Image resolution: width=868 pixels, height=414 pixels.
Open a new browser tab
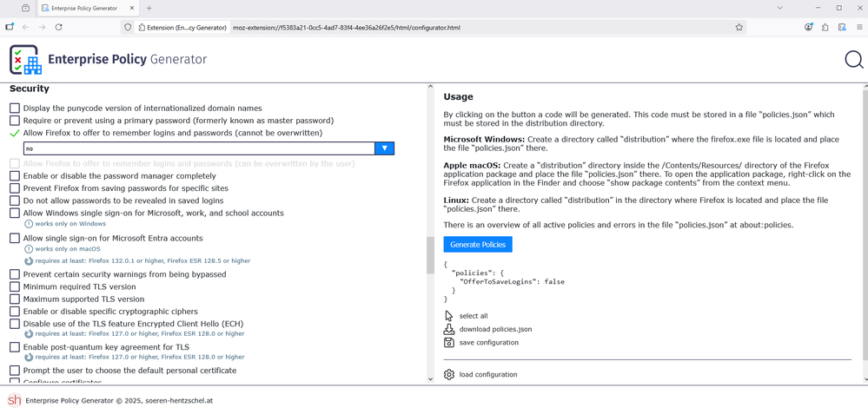[149, 8]
